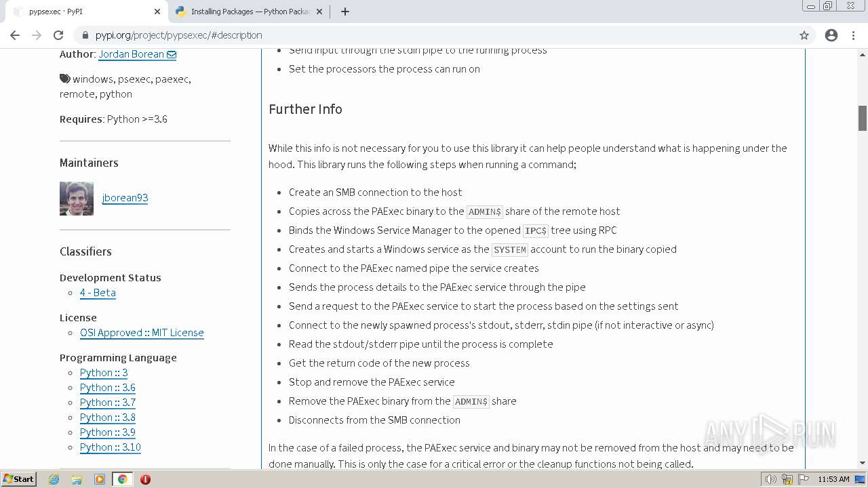
Task: Click the SYSTEM code text
Action: (x=510, y=249)
